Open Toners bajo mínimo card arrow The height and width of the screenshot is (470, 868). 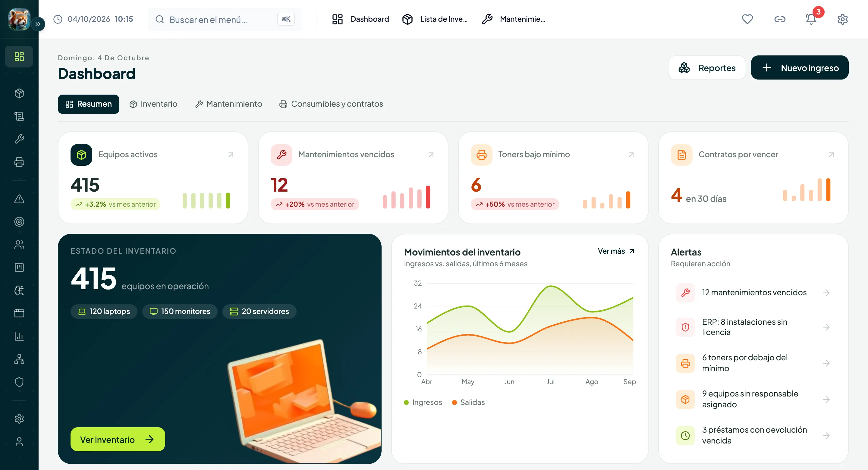point(631,155)
